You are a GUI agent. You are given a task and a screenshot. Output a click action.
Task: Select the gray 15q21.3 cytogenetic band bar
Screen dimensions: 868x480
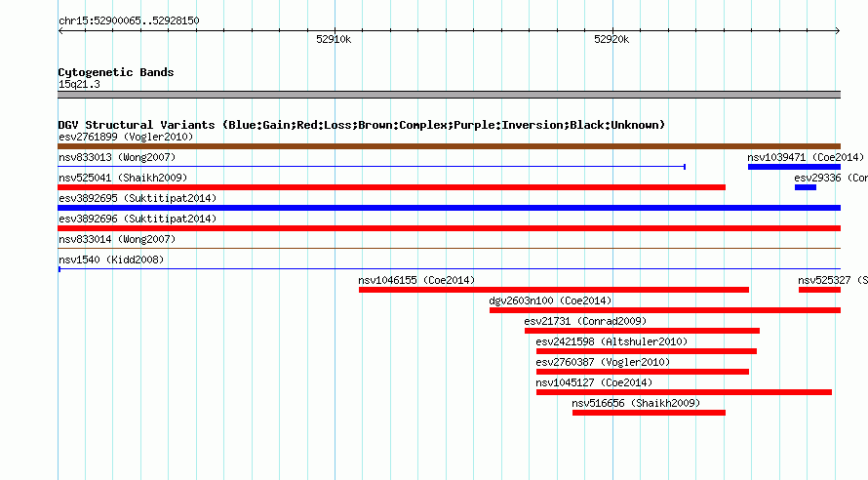[449, 95]
